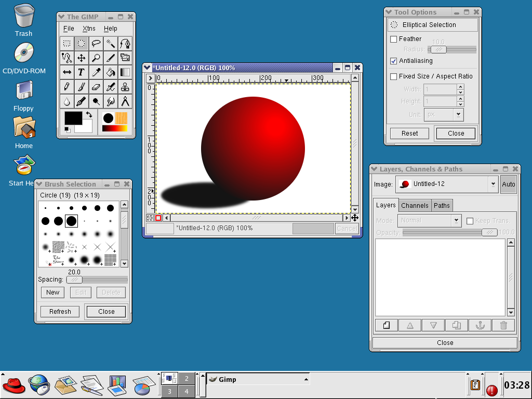The height and width of the screenshot is (399, 532).
Task: Open window menu chevron on Brush Selection titlebar
Action: click(x=39, y=184)
